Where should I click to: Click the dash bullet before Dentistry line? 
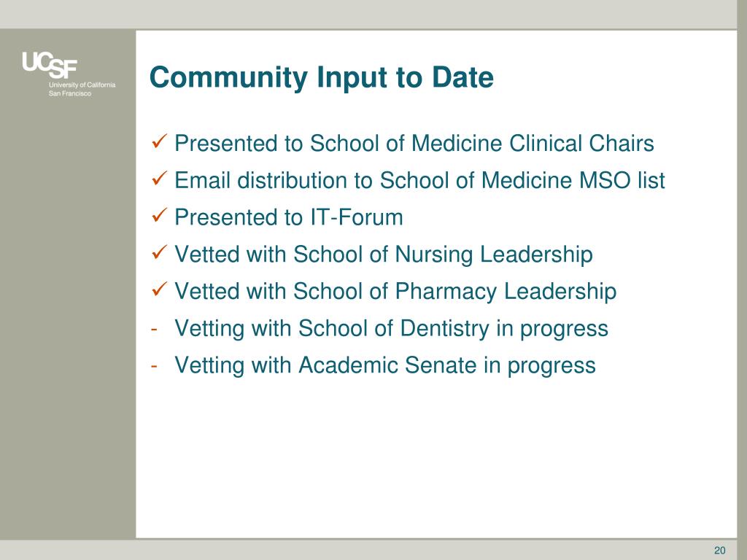click(x=154, y=329)
